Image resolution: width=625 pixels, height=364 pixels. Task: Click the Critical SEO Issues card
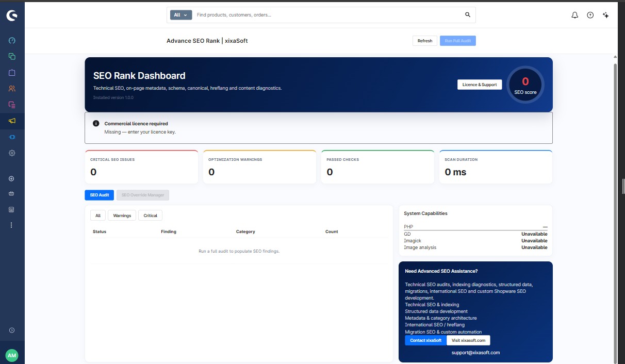[x=141, y=167]
